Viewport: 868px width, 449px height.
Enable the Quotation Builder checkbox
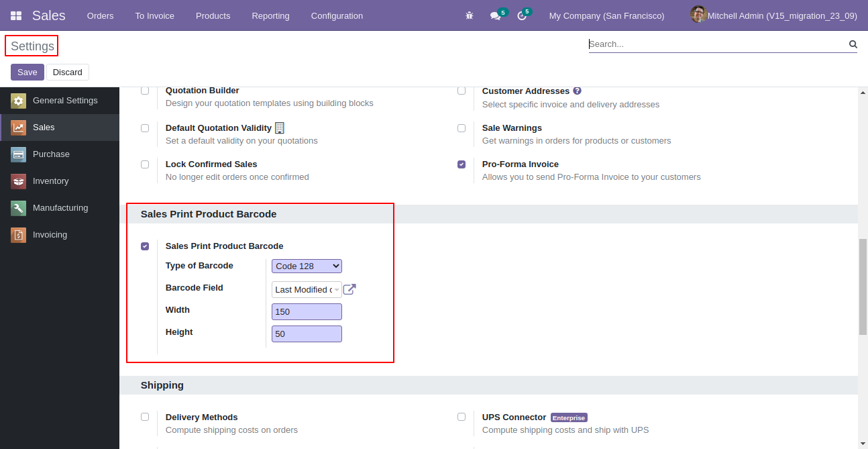(x=145, y=91)
